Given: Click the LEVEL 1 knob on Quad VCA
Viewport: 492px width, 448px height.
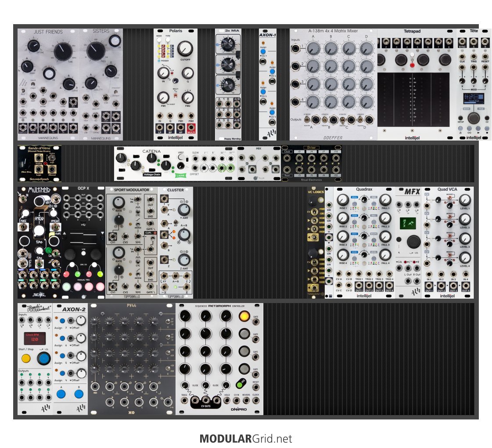Looking at the screenshot, I should (465, 200).
